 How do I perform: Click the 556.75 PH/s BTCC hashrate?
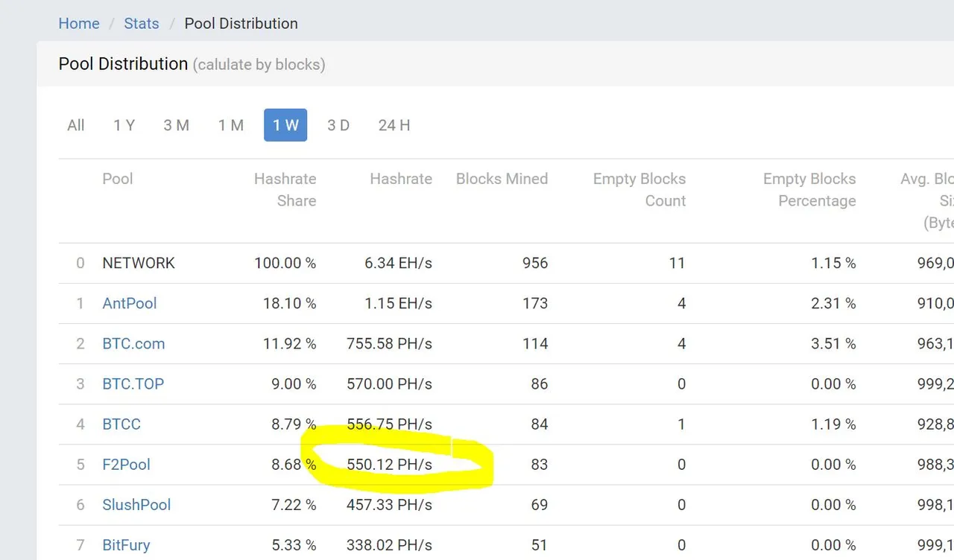[x=389, y=424]
